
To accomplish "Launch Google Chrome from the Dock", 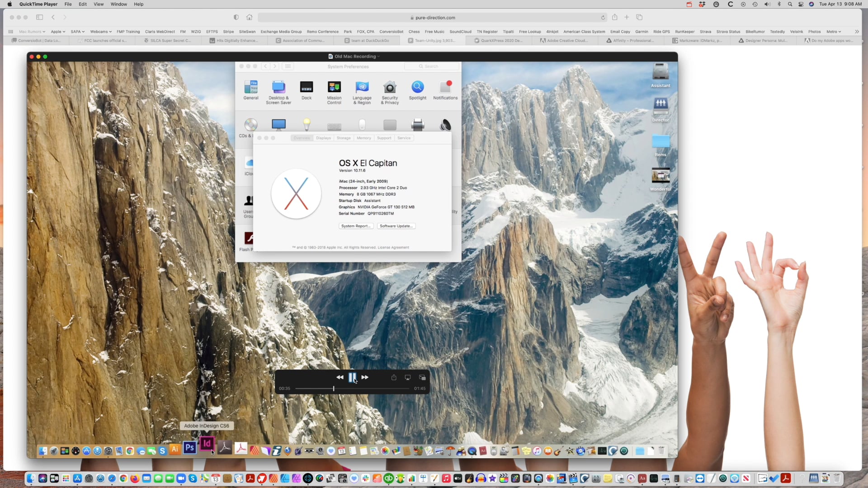I will pos(123,478).
